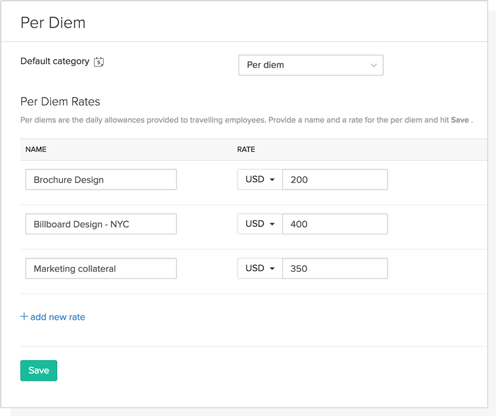Click the green Save button
The height and width of the screenshot is (416, 496).
(x=39, y=370)
